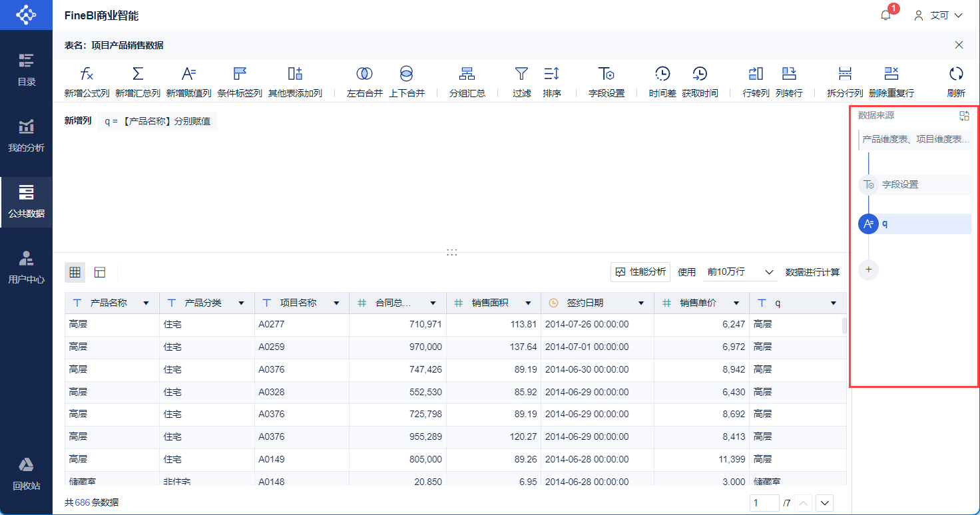This screenshot has width=980, height=515.
Task: Open the 艾可 user account menu
Action: tap(939, 15)
